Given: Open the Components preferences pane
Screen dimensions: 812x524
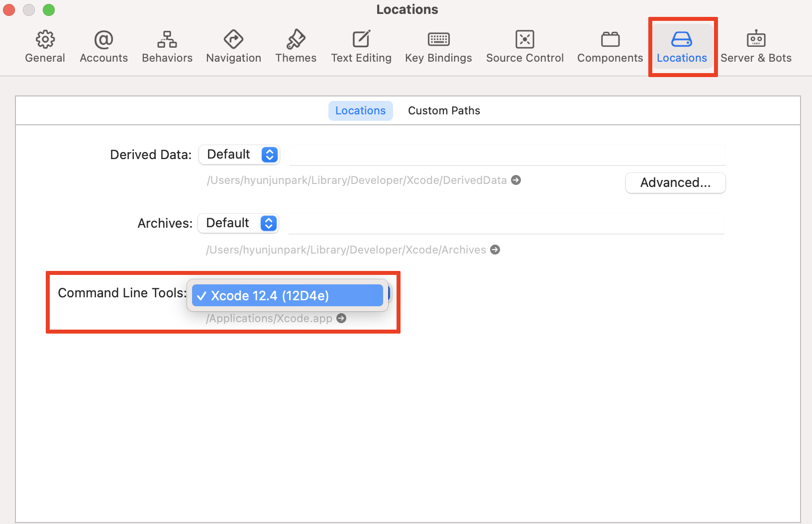Looking at the screenshot, I should tap(610, 47).
